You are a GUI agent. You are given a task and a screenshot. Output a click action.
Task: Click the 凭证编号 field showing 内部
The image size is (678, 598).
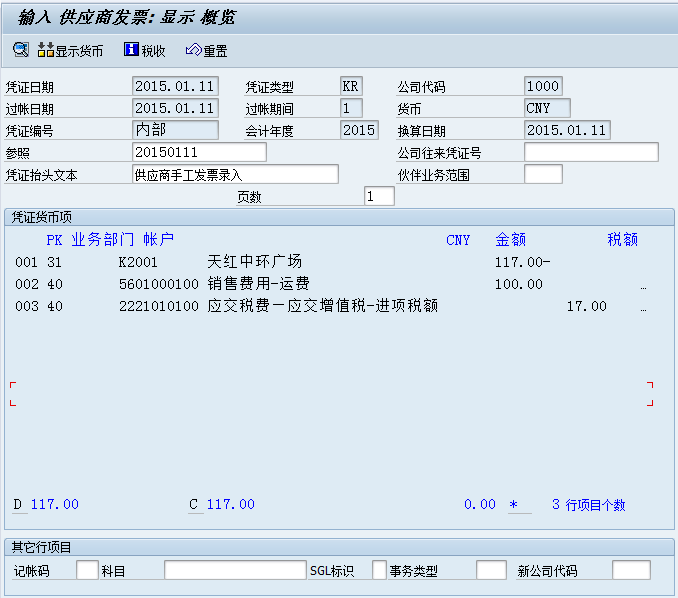[175, 130]
